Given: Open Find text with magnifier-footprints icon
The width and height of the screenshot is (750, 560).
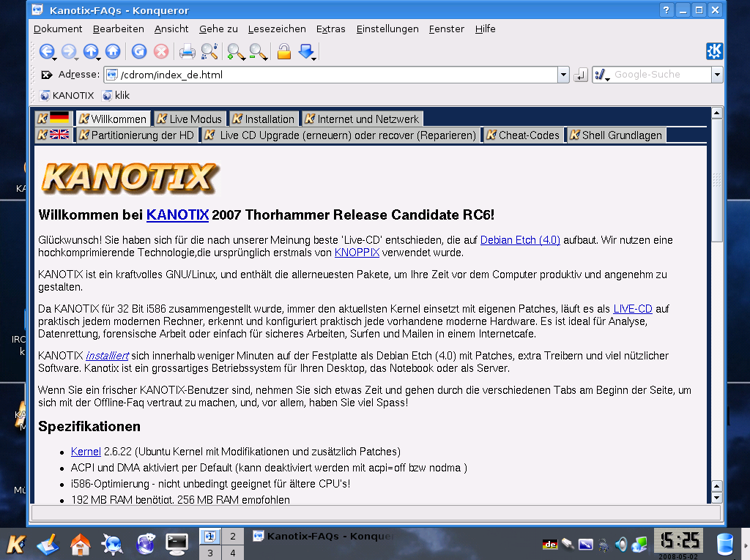Looking at the screenshot, I should [209, 51].
